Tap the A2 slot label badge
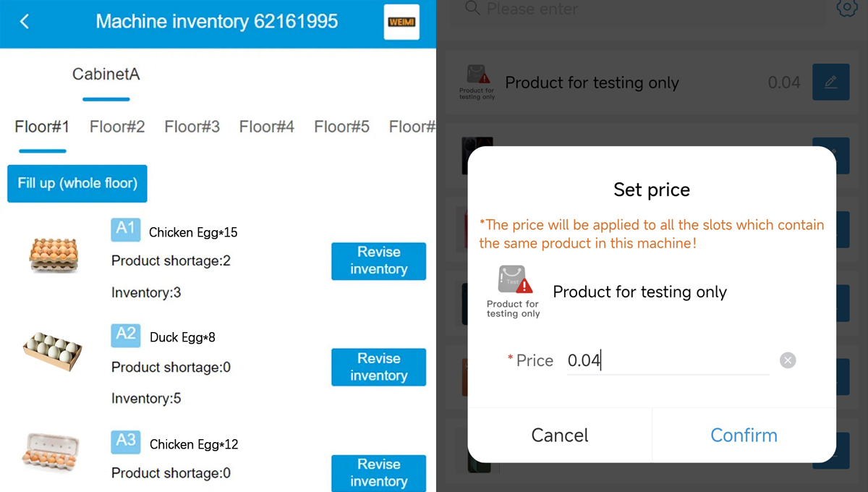 [126, 334]
